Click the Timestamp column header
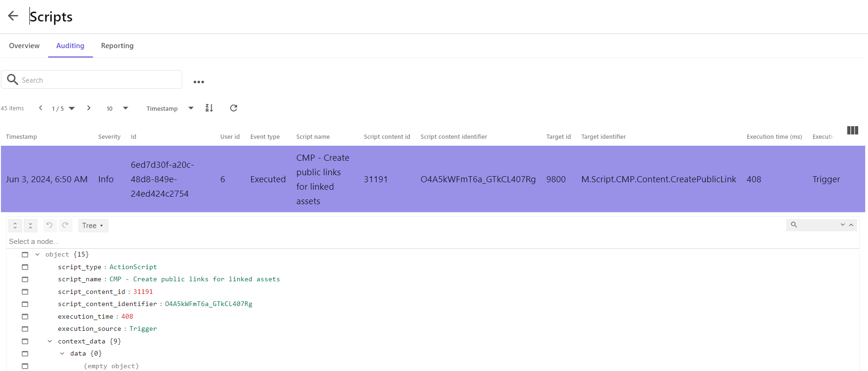 pos(21,137)
